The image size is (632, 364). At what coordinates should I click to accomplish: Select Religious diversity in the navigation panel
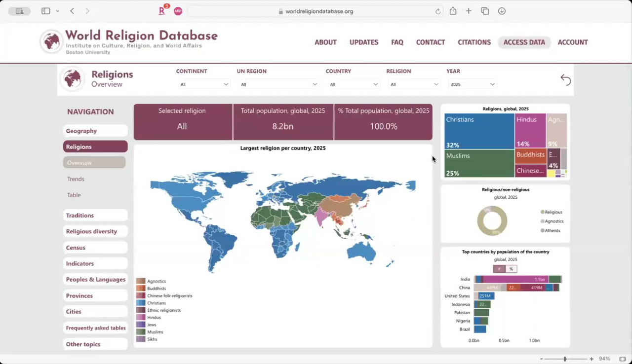click(92, 231)
